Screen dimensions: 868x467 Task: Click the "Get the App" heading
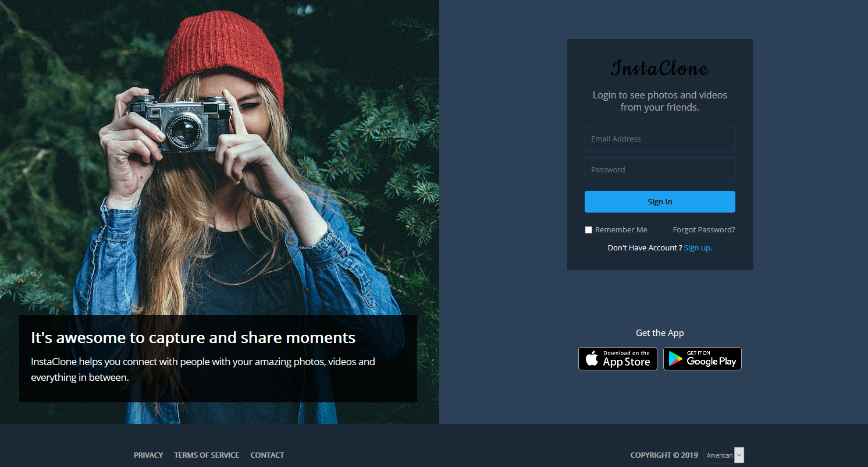tap(660, 333)
